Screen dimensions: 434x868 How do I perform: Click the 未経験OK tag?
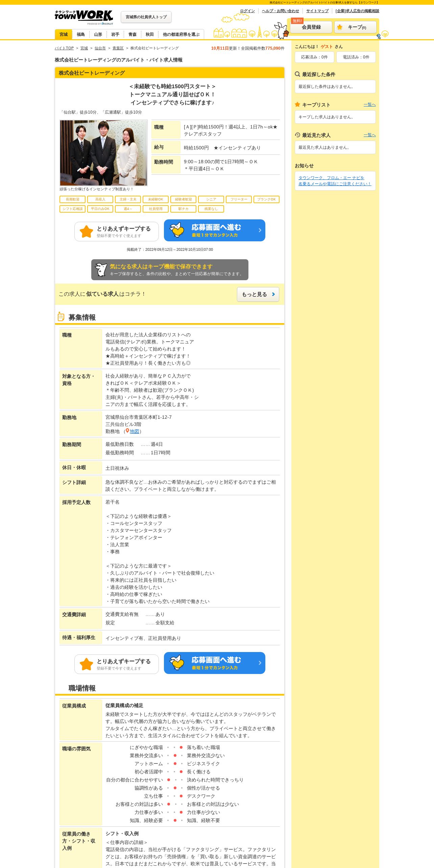[x=156, y=199]
